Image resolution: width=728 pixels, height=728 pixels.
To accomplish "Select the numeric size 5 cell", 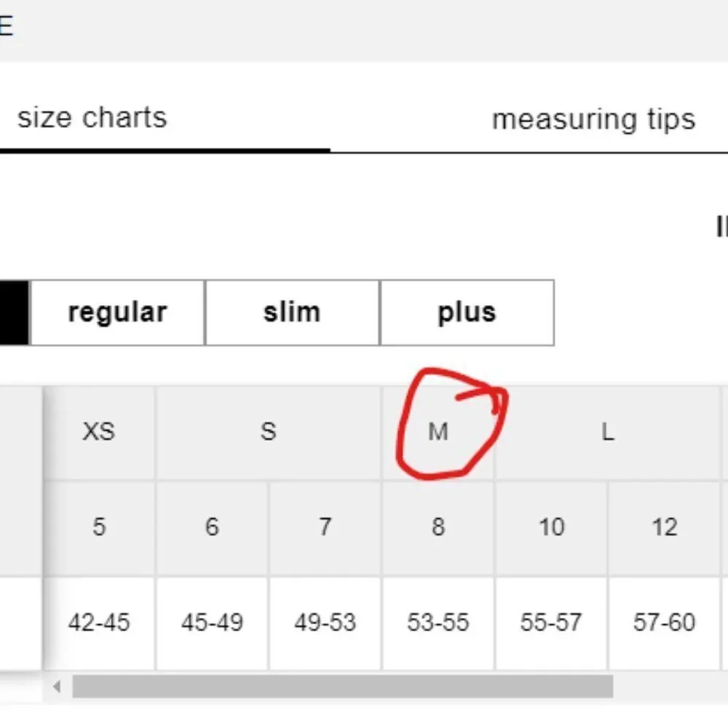I will (99, 527).
